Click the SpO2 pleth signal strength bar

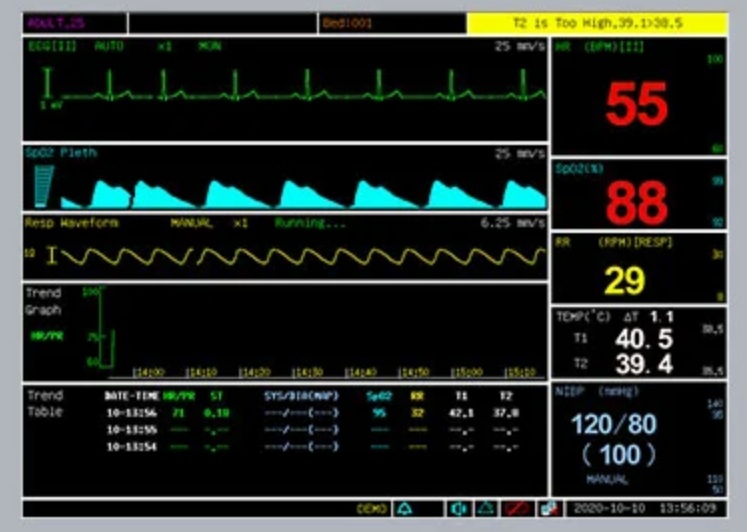pyautogui.click(x=44, y=186)
